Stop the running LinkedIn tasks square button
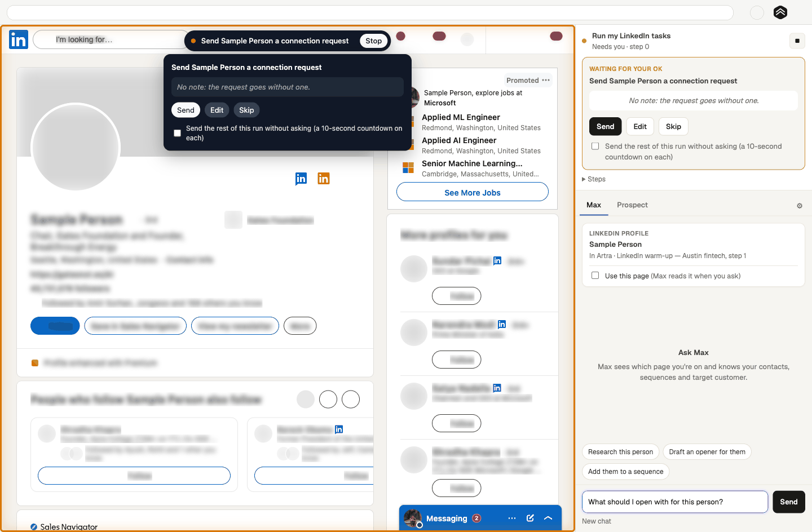812x532 pixels. tap(797, 41)
